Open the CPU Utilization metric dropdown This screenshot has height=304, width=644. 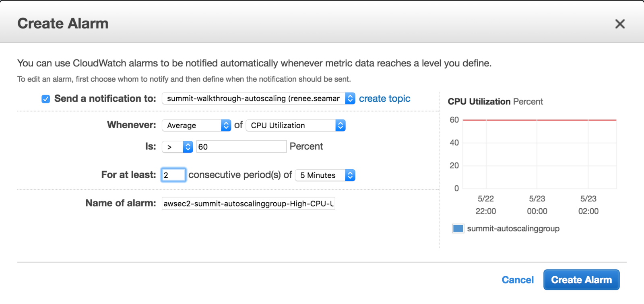coord(296,125)
